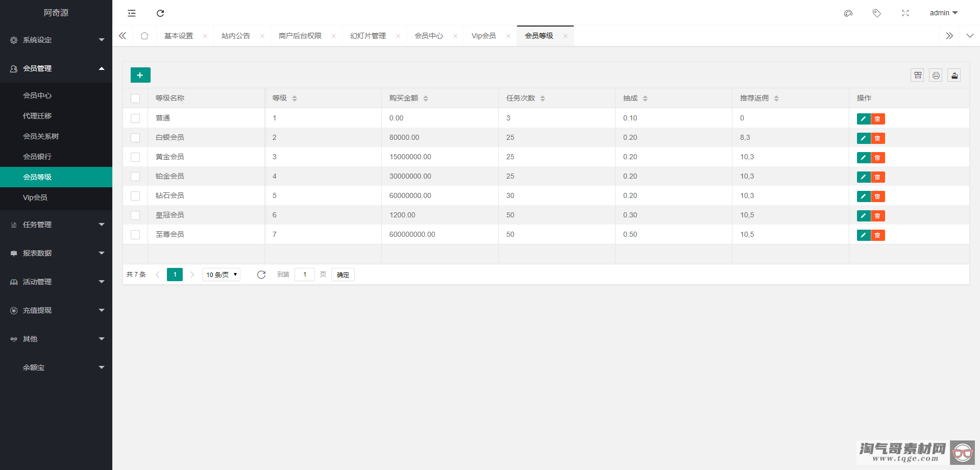
Task: Expand the 余额宝 sidebar menu
Action: [x=56, y=367]
